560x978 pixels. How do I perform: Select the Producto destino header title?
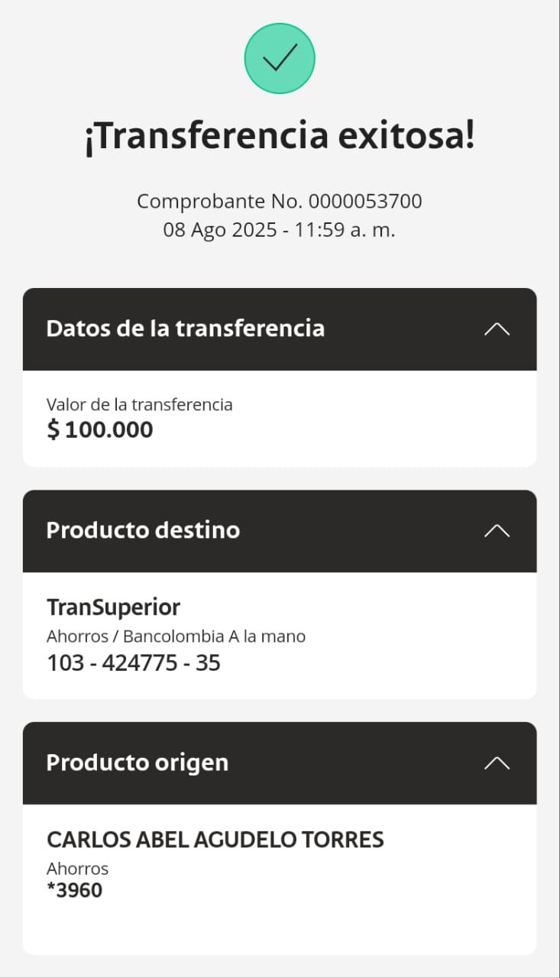143,530
